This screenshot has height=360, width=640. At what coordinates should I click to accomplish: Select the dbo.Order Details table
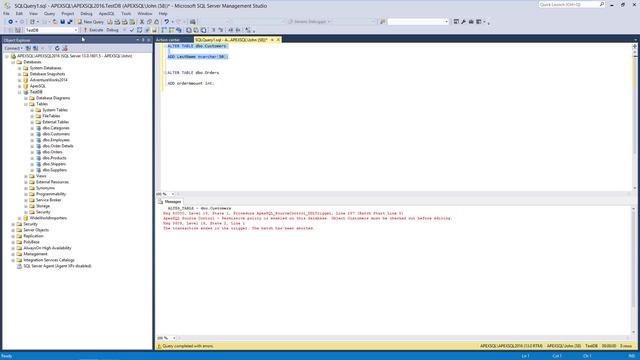click(58, 146)
